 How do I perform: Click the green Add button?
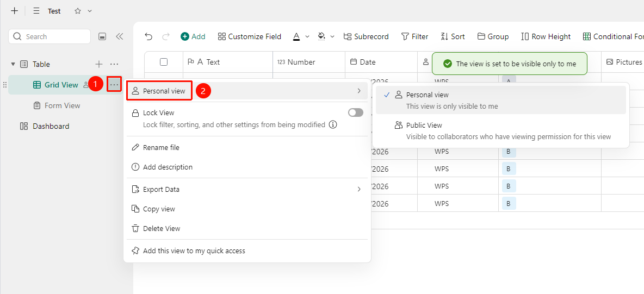pyautogui.click(x=193, y=36)
